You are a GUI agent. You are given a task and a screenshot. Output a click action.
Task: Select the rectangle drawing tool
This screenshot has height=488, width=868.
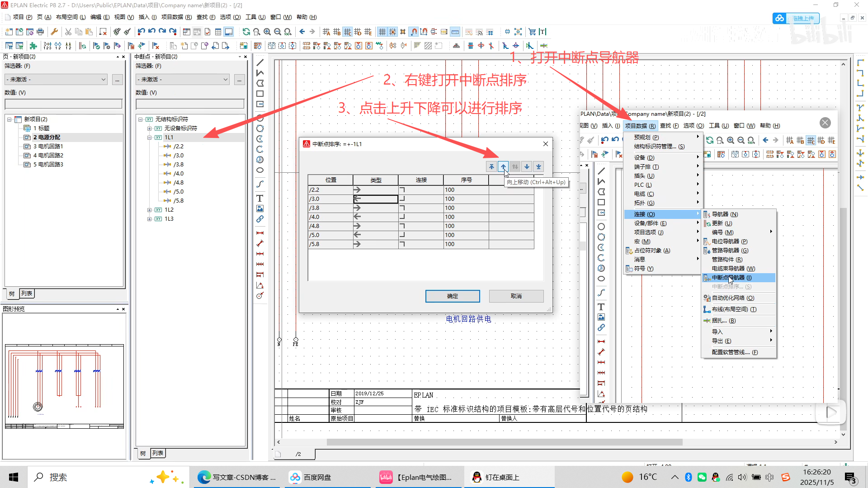click(x=260, y=94)
